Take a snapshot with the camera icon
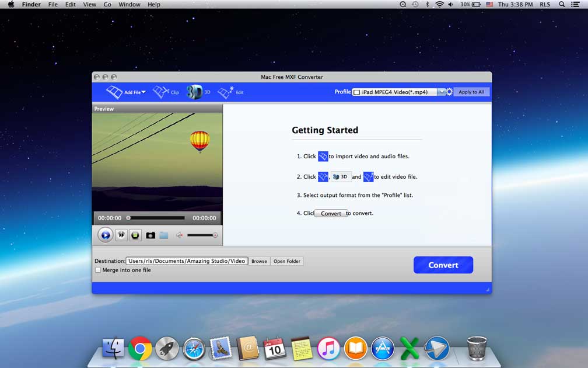Viewport: 588px width, 368px height. 150,235
